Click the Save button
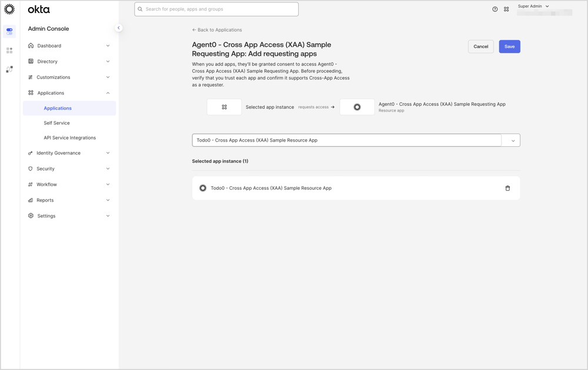Image resolution: width=588 pixels, height=370 pixels. pyautogui.click(x=509, y=46)
